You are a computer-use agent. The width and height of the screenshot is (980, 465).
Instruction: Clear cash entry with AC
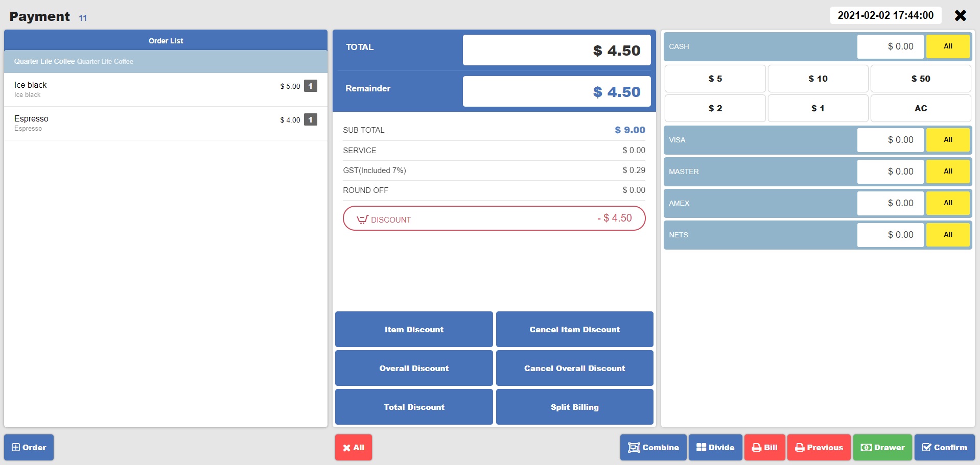pos(920,108)
